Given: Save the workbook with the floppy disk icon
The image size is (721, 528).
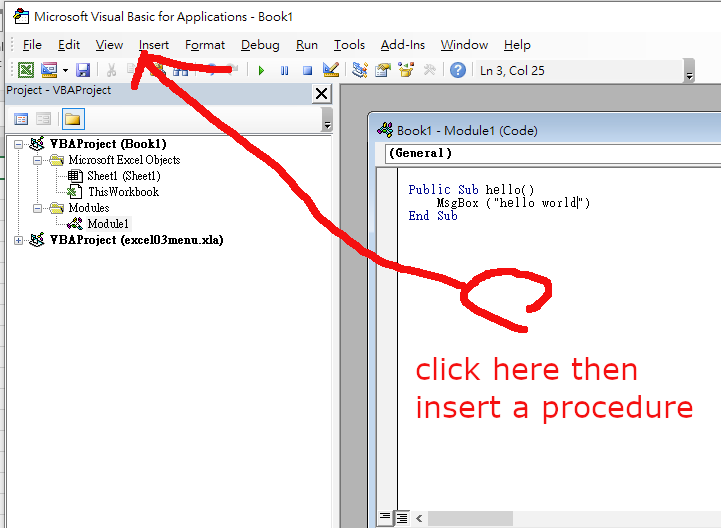Looking at the screenshot, I should coord(83,70).
